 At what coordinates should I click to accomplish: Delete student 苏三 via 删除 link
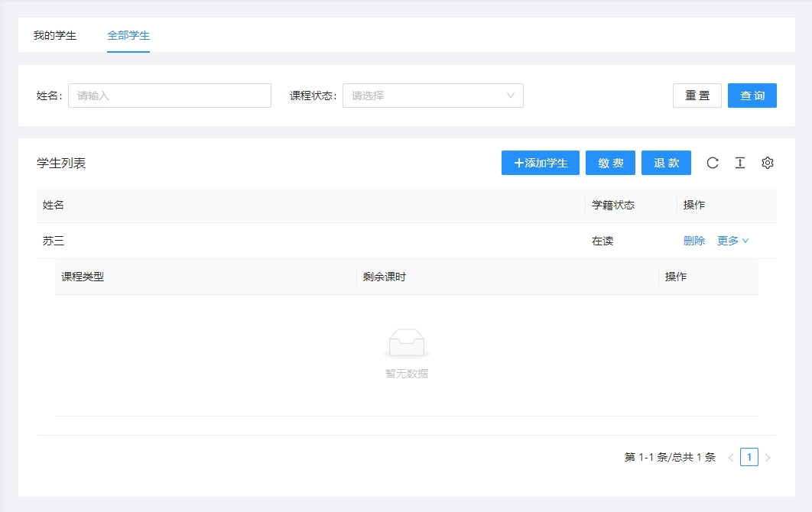click(x=694, y=241)
